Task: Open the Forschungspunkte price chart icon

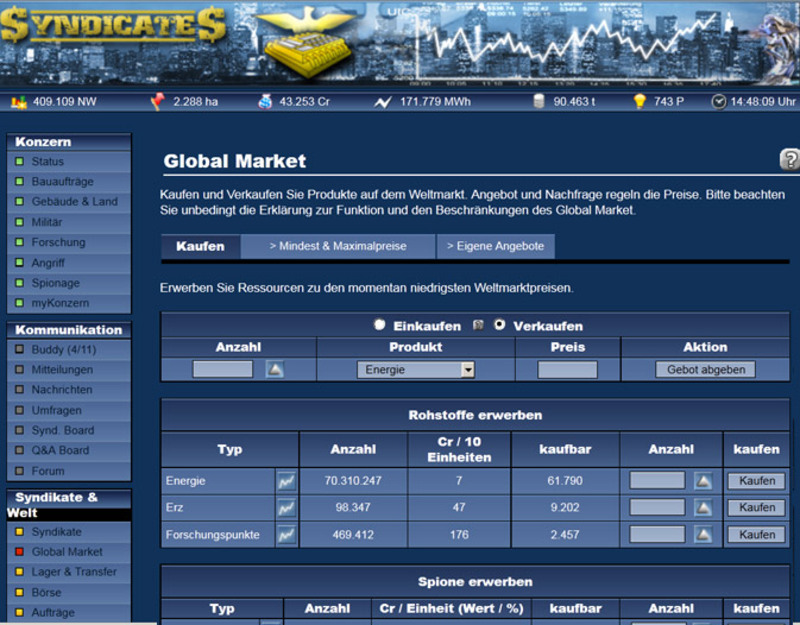Action: tap(286, 535)
